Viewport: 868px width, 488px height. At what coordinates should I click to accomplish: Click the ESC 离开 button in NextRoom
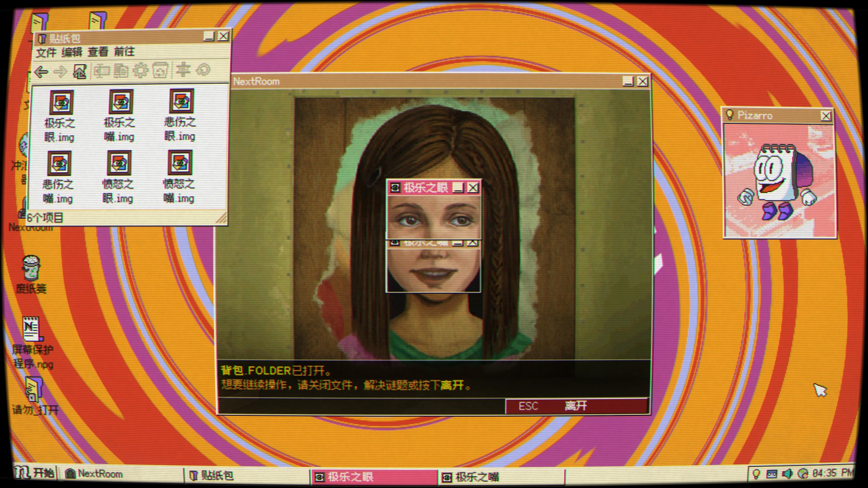[x=576, y=406]
